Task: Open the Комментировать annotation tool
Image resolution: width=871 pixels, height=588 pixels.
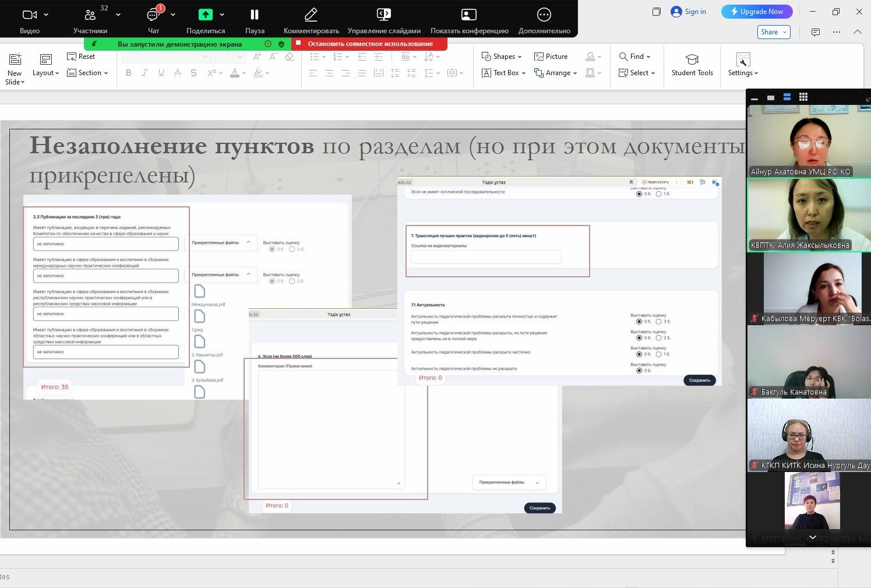Action: pyautogui.click(x=311, y=20)
